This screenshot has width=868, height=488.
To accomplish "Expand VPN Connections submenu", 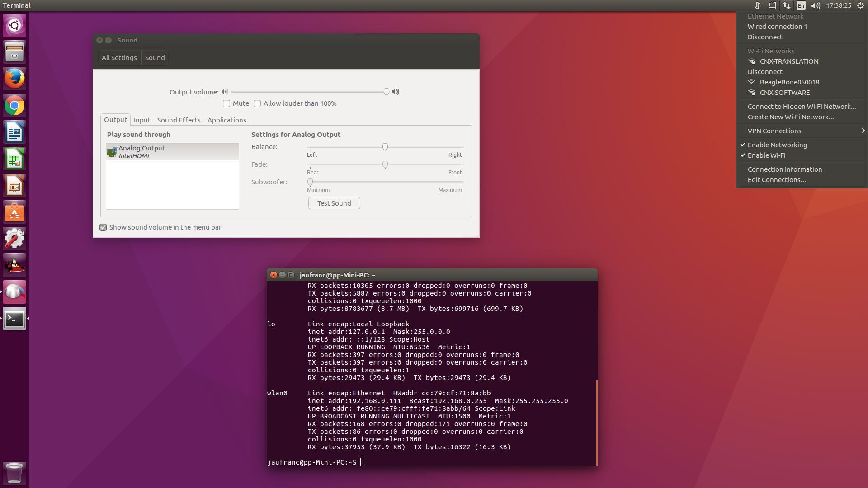I will tap(802, 131).
